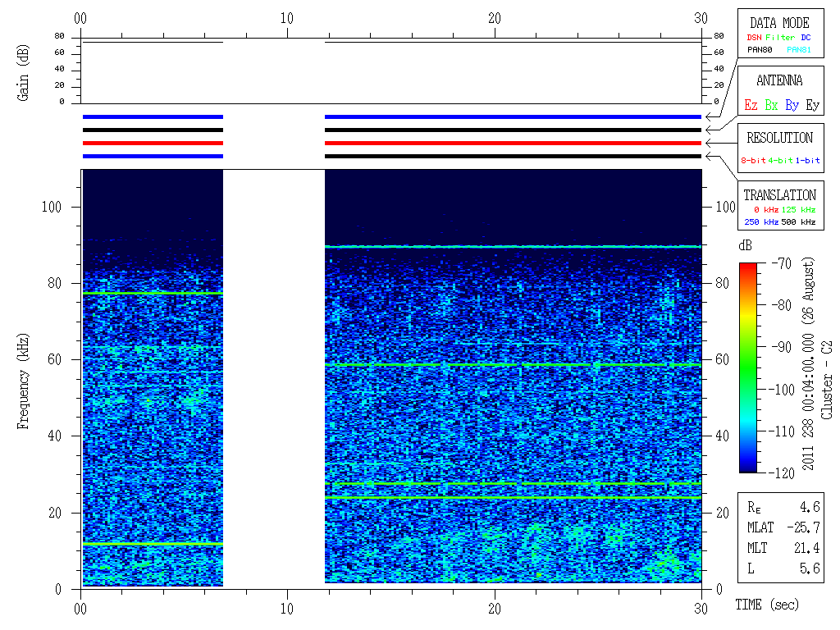840x630 pixels.
Task: Click the MLAT value -25.7
Action: tap(803, 527)
